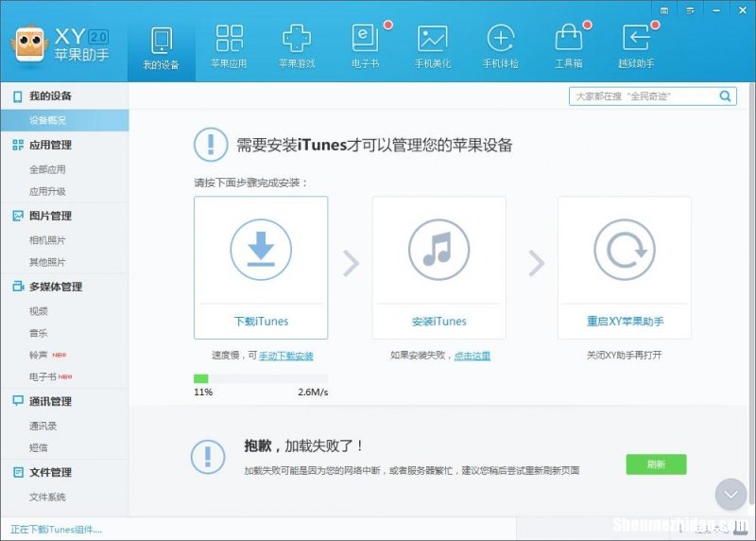
Task: Open the 手机体检 checkup tab
Action: 501,47
